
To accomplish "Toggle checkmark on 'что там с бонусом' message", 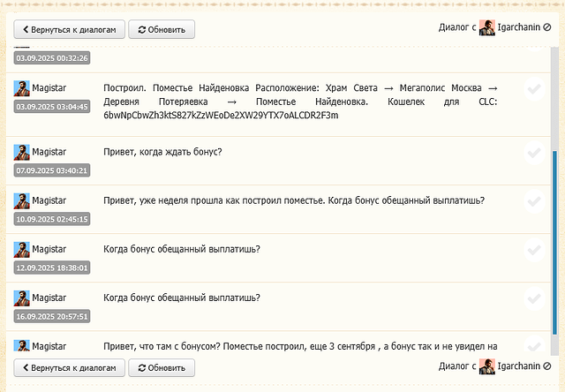I will tap(534, 345).
